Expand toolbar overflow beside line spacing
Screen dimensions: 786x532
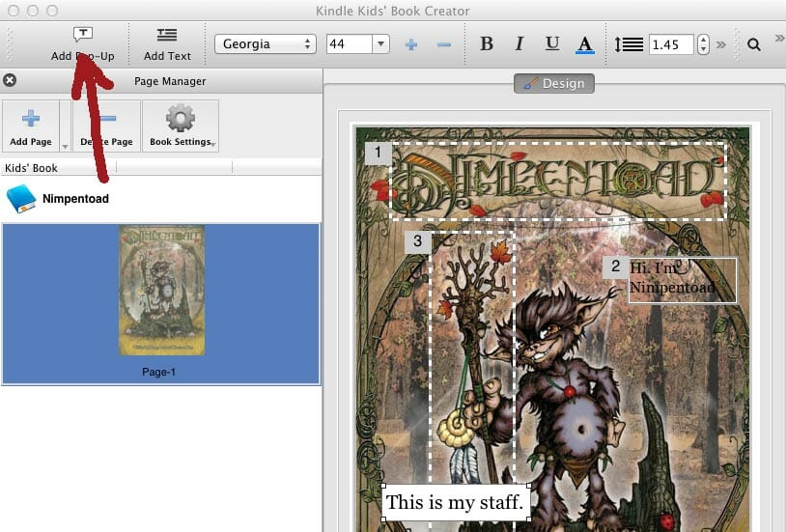tap(721, 44)
